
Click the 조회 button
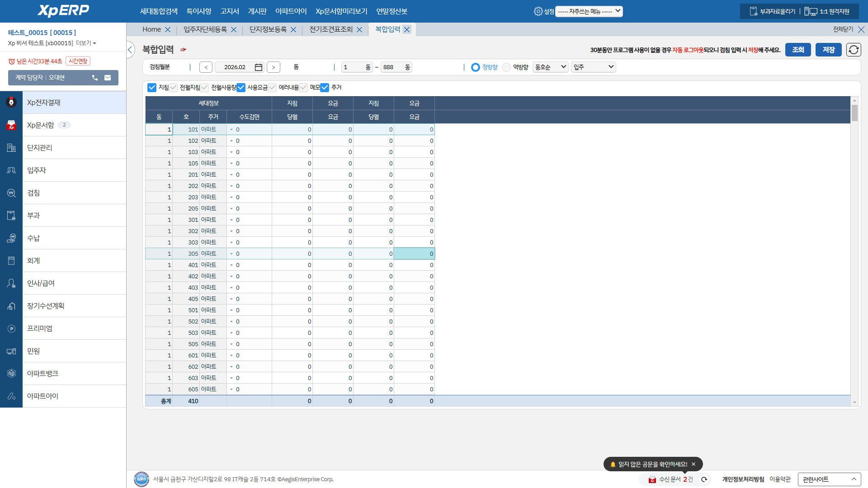797,50
